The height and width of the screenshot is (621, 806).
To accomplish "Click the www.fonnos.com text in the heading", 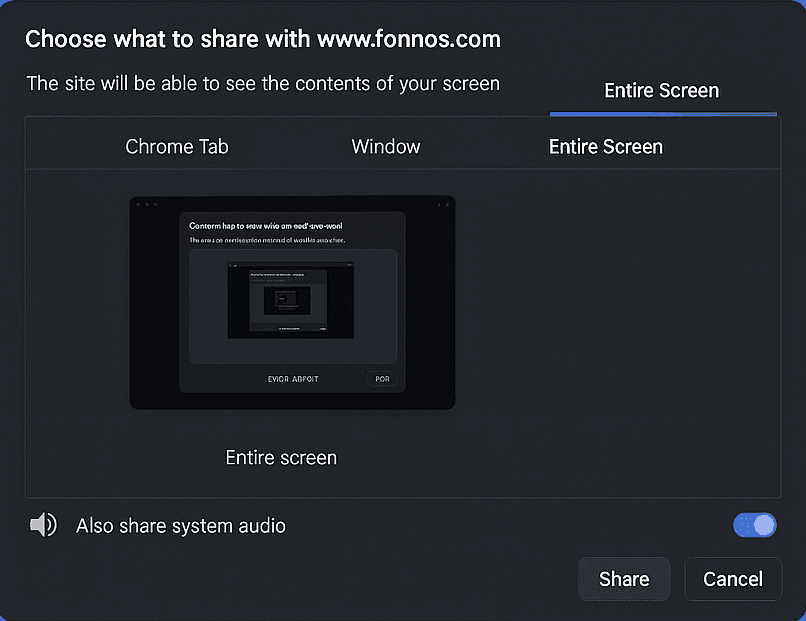I will [x=409, y=39].
